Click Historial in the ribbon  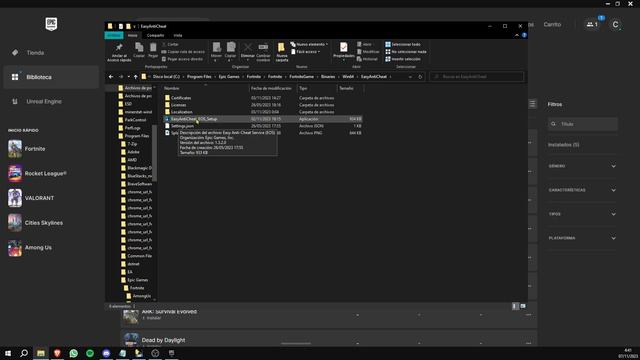click(x=367, y=59)
